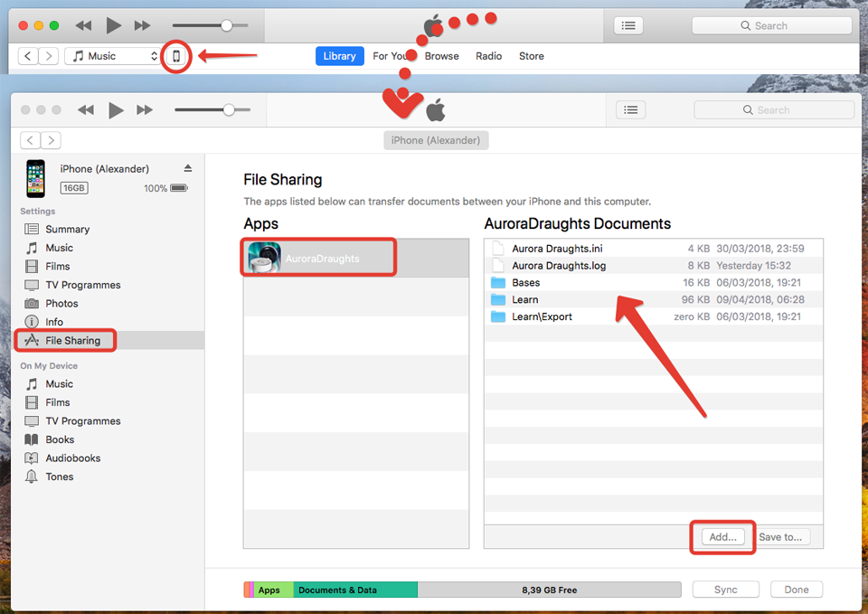Open Audiobooks under On My Device
Image resolution: width=868 pixels, height=614 pixels.
pos(73,458)
